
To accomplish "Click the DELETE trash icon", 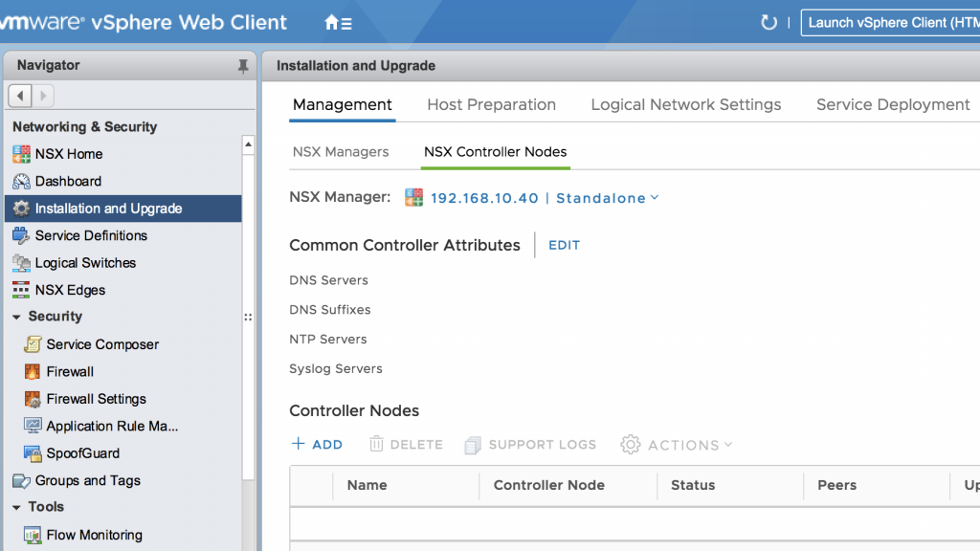I will click(x=376, y=444).
